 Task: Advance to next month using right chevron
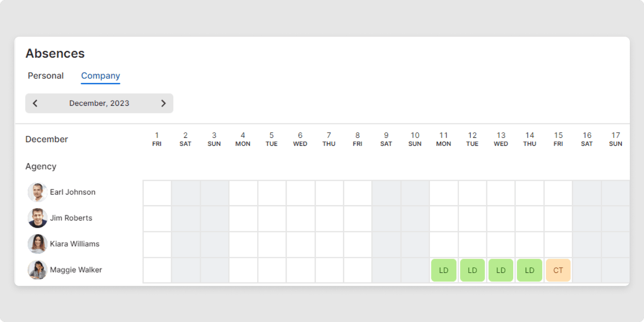click(x=163, y=103)
